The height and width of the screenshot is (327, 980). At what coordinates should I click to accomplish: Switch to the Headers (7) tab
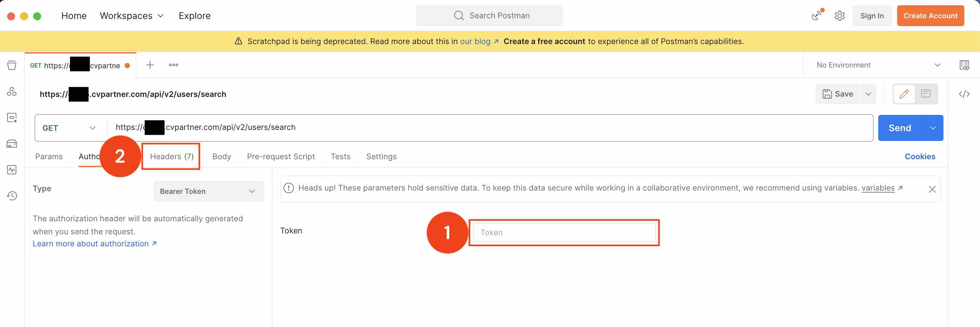172,156
